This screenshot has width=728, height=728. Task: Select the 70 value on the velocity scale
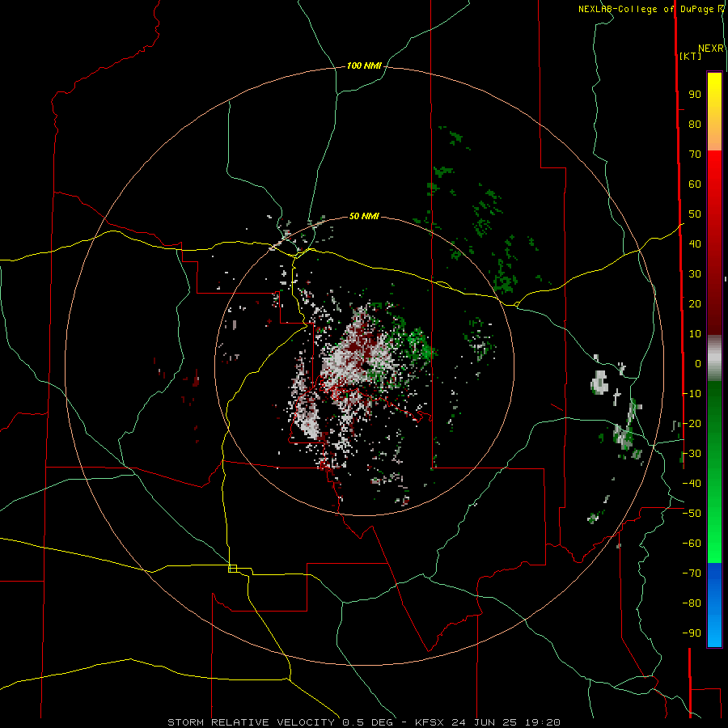coord(695,154)
